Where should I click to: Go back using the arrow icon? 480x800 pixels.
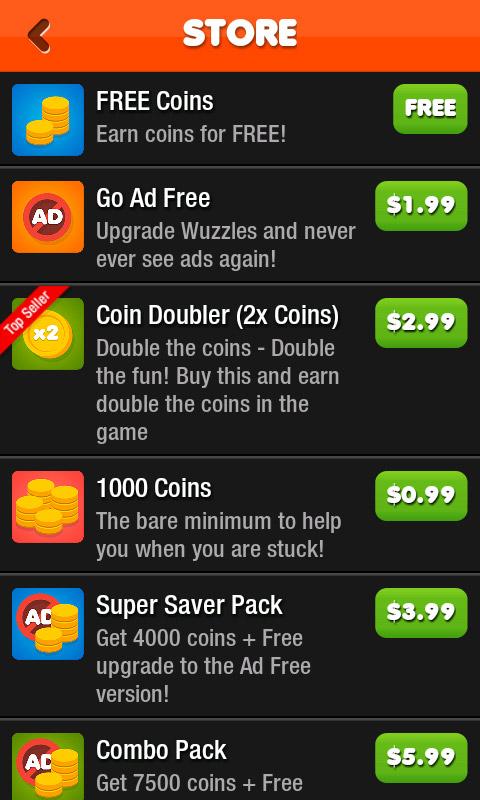(x=39, y=35)
